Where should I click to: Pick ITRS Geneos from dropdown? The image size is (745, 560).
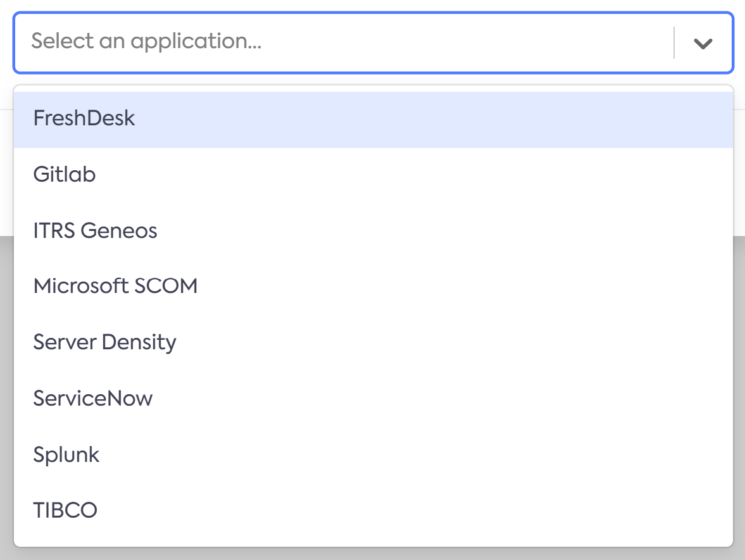pyautogui.click(x=373, y=231)
